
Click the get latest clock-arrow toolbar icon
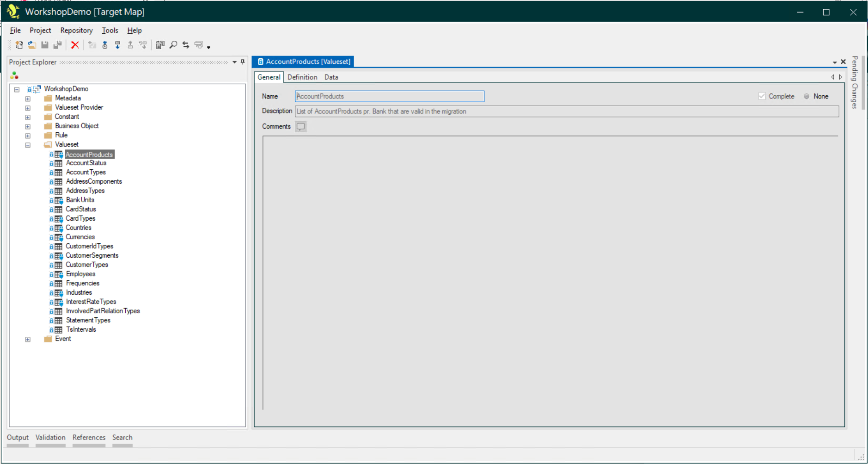pyautogui.click(x=105, y=45)
